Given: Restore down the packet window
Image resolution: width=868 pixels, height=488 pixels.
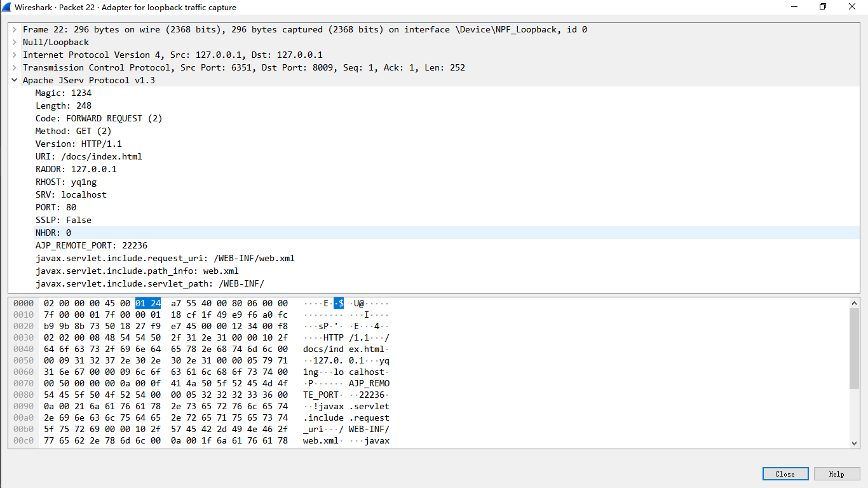Looking at the screenshot, I should pyautogui.click(x=823, y=7).
